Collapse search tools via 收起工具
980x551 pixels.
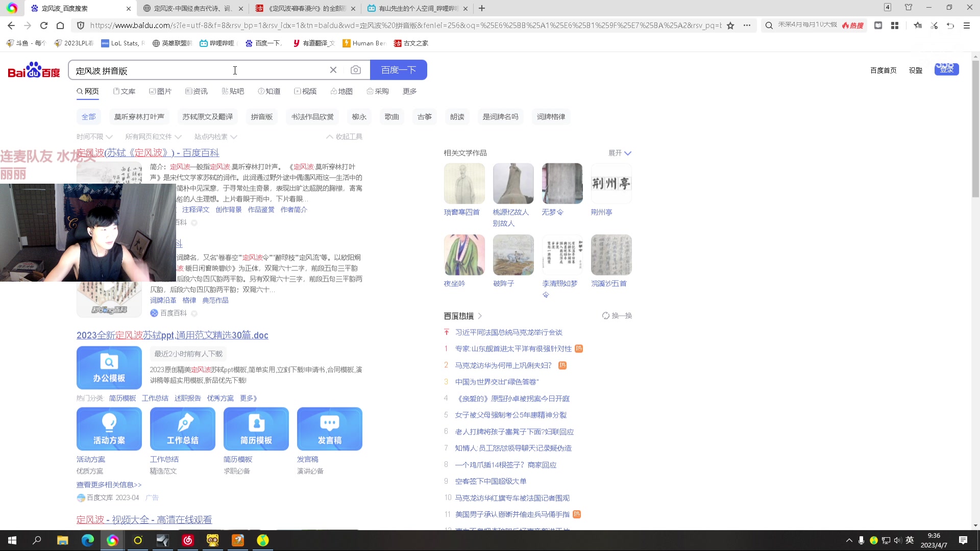point(345,137)
